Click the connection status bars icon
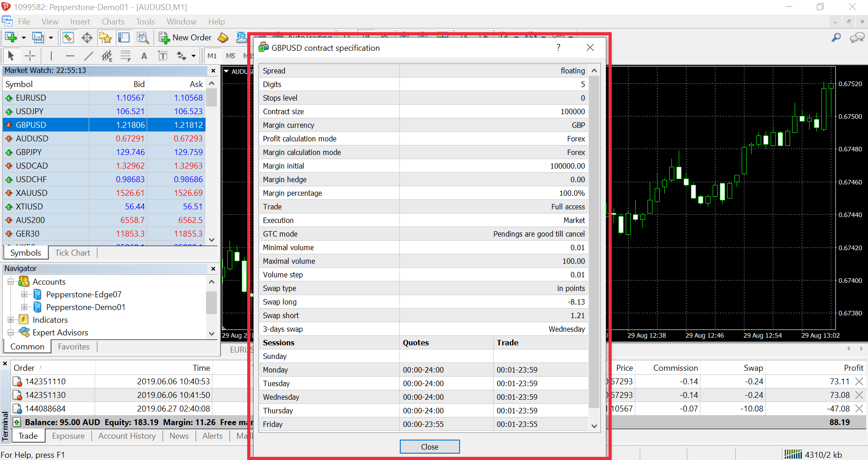 pos(793,454)
